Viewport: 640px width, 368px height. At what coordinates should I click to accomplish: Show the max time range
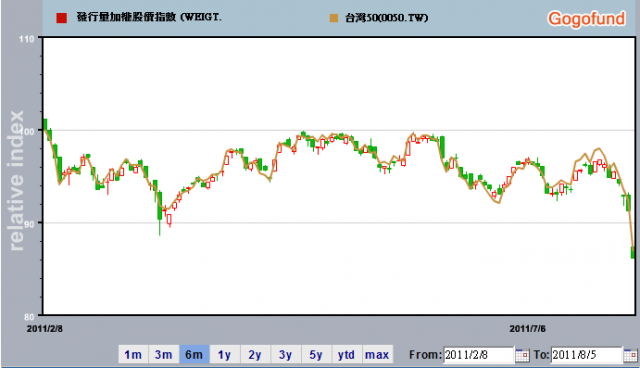pyautogui.click(x=377, y=354)
